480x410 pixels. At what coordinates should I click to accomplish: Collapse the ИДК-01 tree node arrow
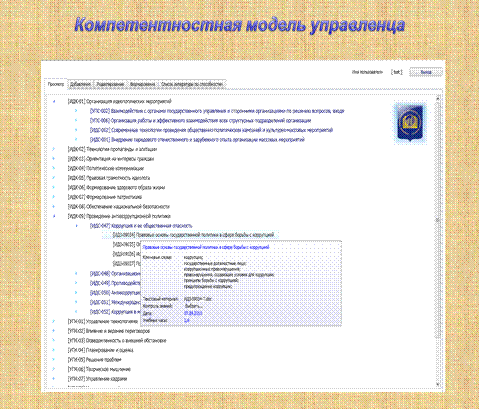tap(54, 102)
